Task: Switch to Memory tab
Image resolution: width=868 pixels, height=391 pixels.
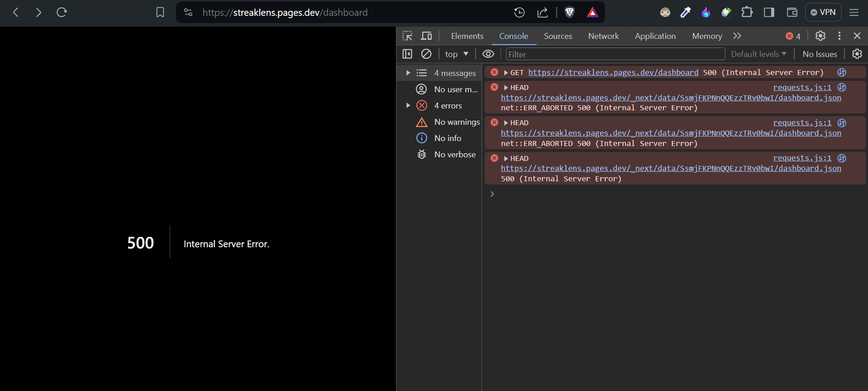Action: pyautogui.click(x=707, y=36)
